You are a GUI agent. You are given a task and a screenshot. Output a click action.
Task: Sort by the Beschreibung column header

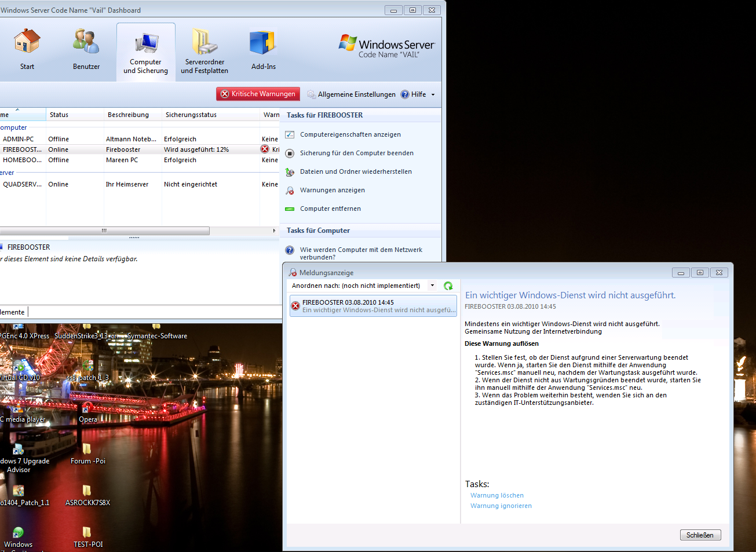133,115
